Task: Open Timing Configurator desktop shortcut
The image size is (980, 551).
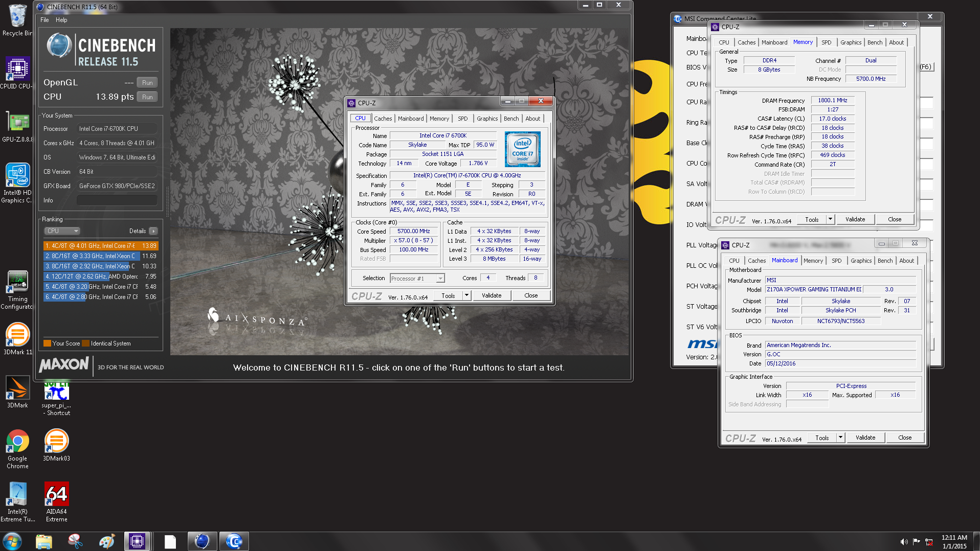Action: (x=17, y=290)
